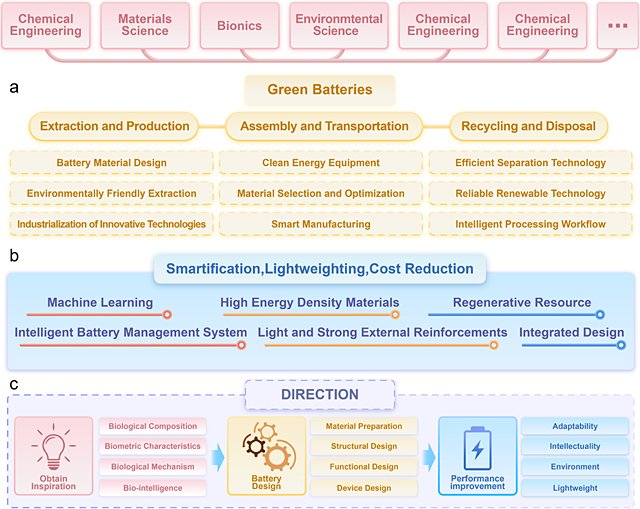The image size is (640, 509).
Task: Select the Bionics tab
Action: [239, 24]
